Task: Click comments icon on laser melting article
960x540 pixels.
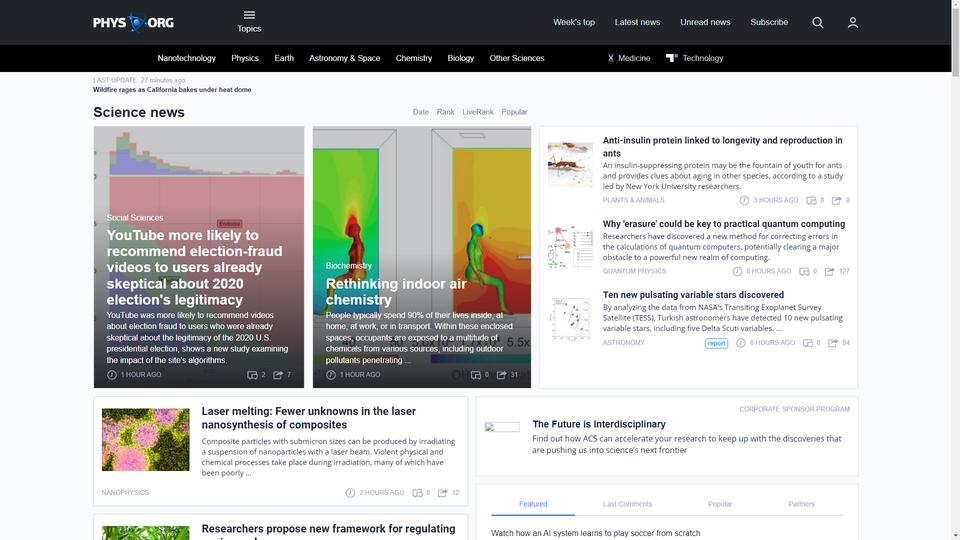Action: [417, 493]
